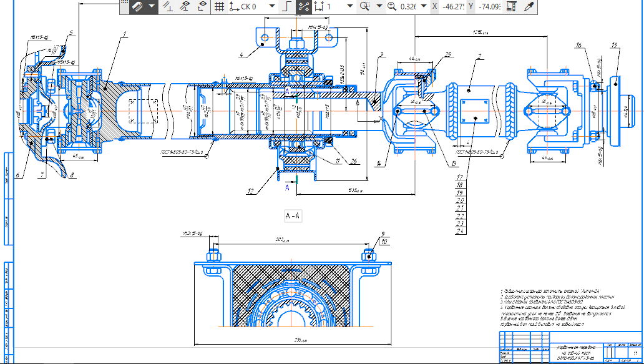
Task: Click position number 20 in the stacked callouts
Action: pos(460,200)
